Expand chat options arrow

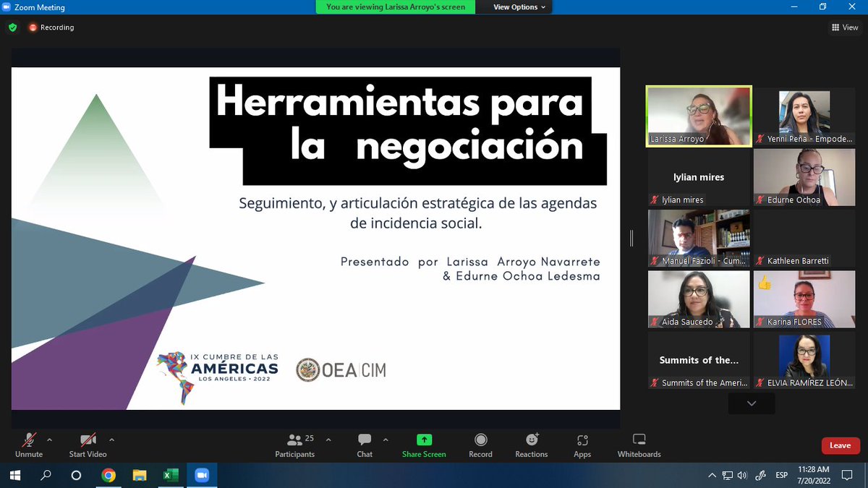coord(385,439)
